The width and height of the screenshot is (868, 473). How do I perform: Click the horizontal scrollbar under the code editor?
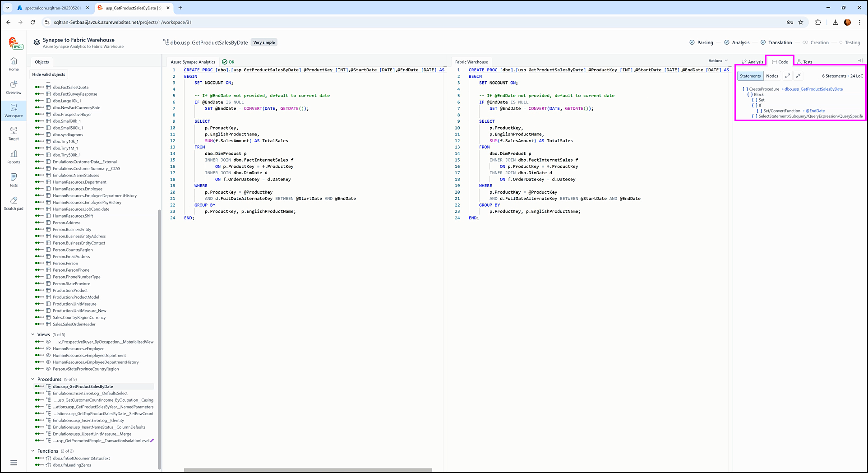point(308,470)
